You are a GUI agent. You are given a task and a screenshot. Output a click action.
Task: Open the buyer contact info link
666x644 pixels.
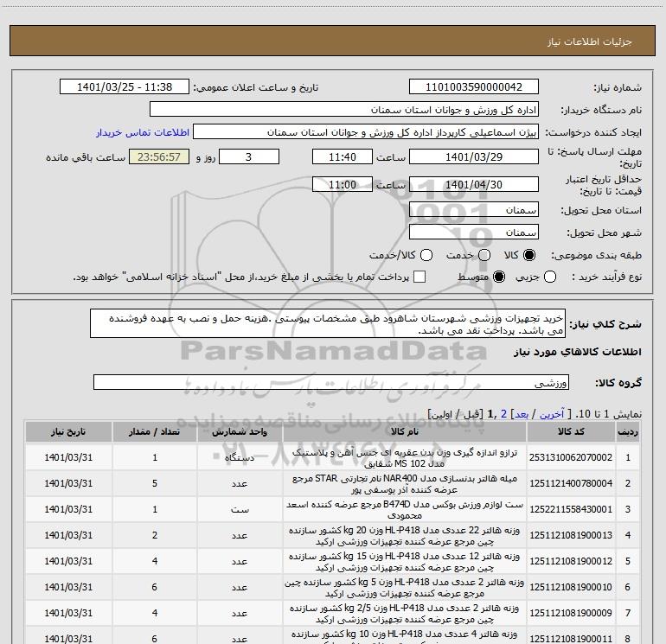click(x=143, y=132)
